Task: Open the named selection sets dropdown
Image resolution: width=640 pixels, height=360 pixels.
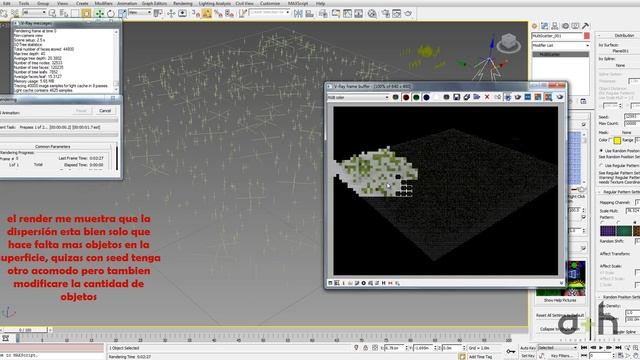Action: point(269,13)
